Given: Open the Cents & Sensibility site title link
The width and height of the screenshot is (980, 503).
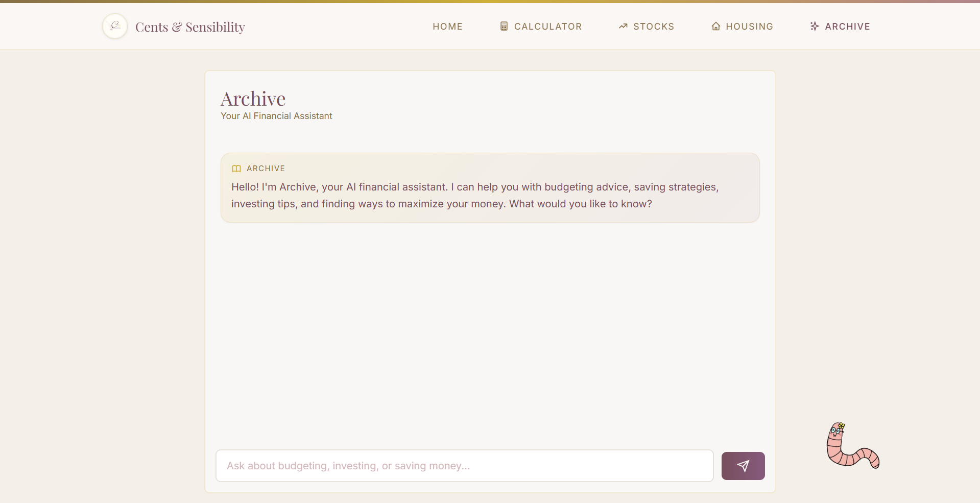Looking at the screenshot, I should pos(190,27).
